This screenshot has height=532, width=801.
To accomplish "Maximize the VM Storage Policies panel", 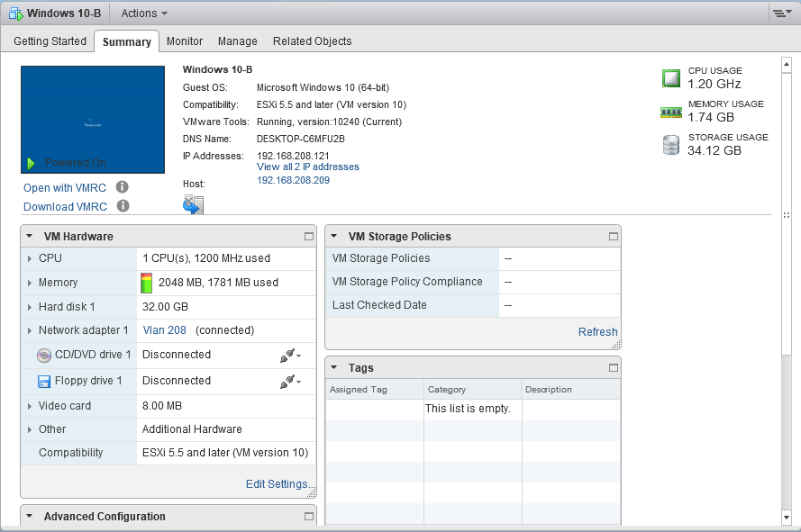I will tap(614, 237).
